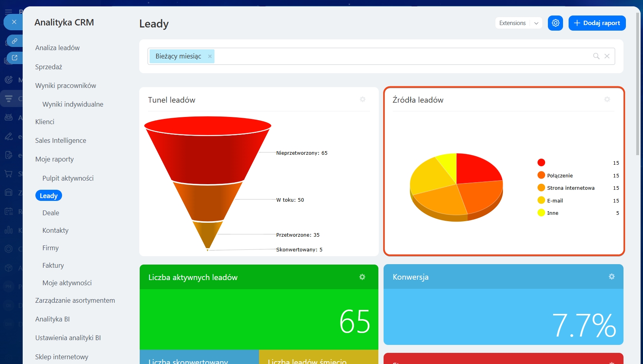Select Deale in the sidebar

point(51,213)
